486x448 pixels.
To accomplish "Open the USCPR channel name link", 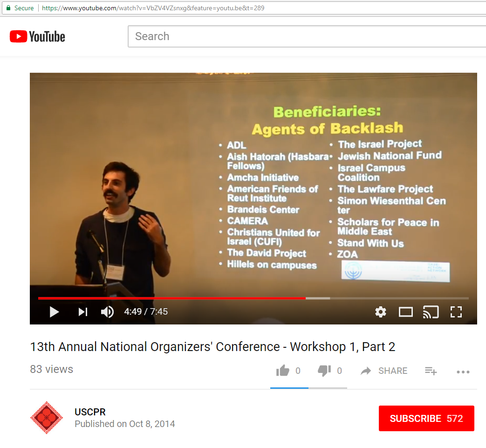I will click(90, 412).
